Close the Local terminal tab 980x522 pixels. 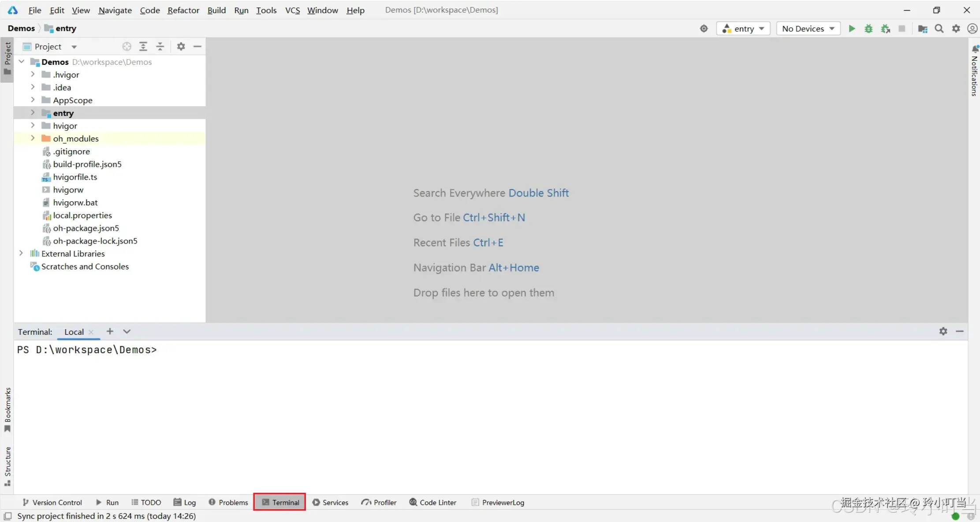coord(91,332)
